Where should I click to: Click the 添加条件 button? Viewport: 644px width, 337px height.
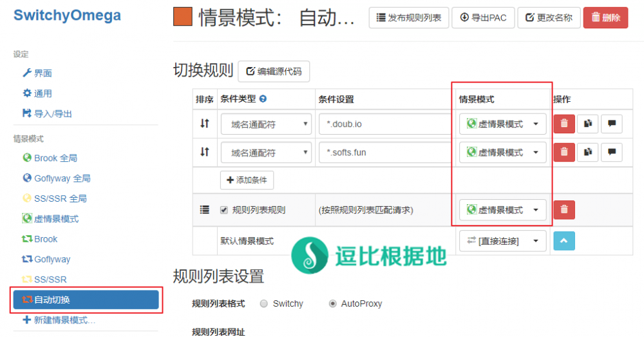coord(247,180)
